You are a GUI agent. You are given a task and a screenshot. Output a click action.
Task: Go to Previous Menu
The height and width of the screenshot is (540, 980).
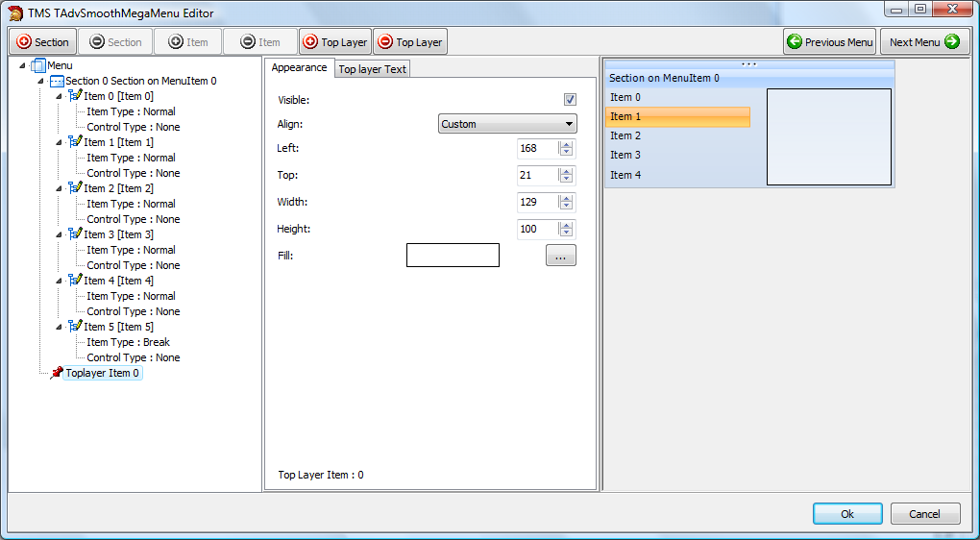[829, 42]
